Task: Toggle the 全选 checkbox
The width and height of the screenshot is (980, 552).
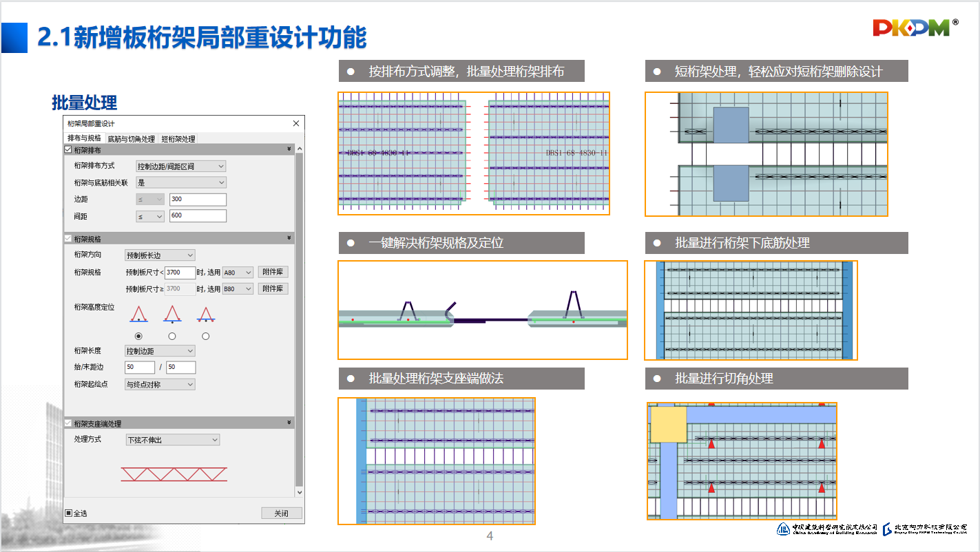Action: click(69, 513)
